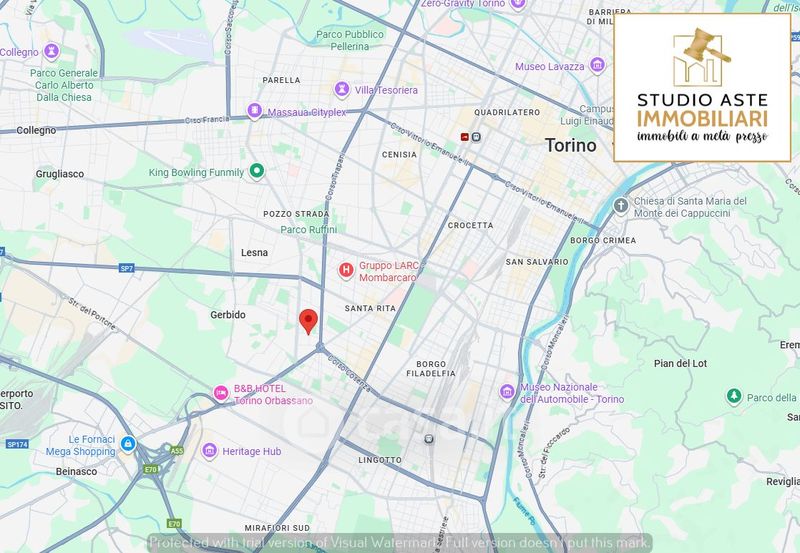Click the red location pin marker

[309, 321]
